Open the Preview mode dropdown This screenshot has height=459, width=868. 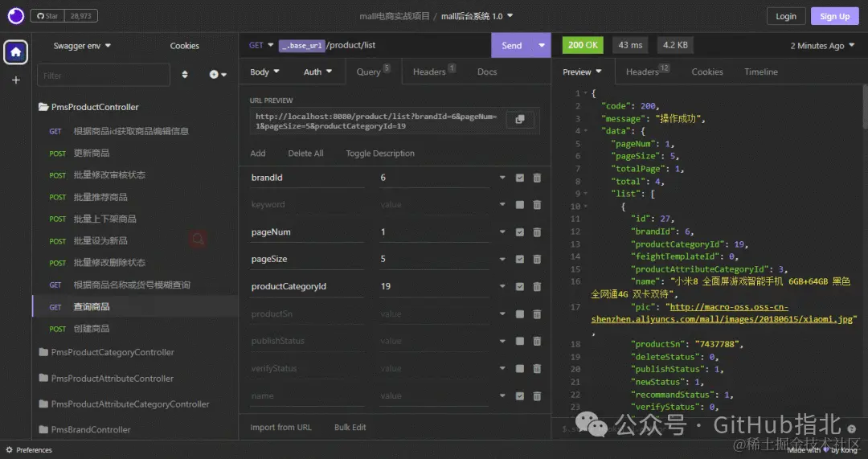(x=582, y=72)
